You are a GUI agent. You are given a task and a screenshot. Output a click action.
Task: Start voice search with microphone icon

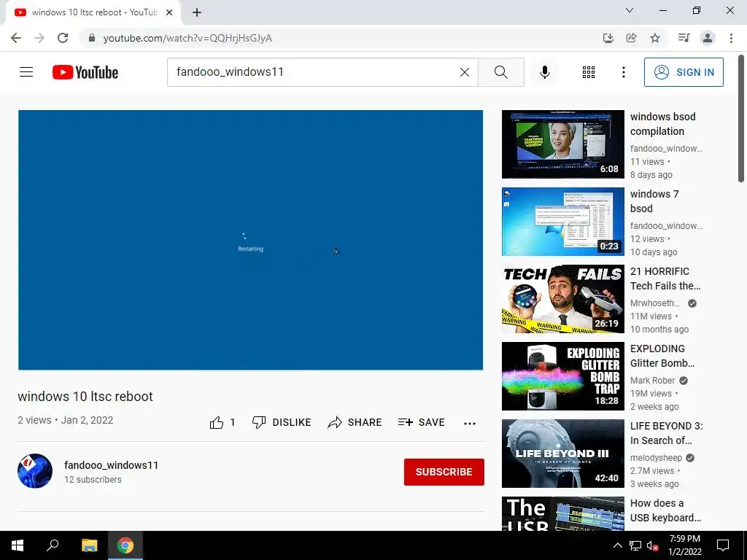coord(545,72)
